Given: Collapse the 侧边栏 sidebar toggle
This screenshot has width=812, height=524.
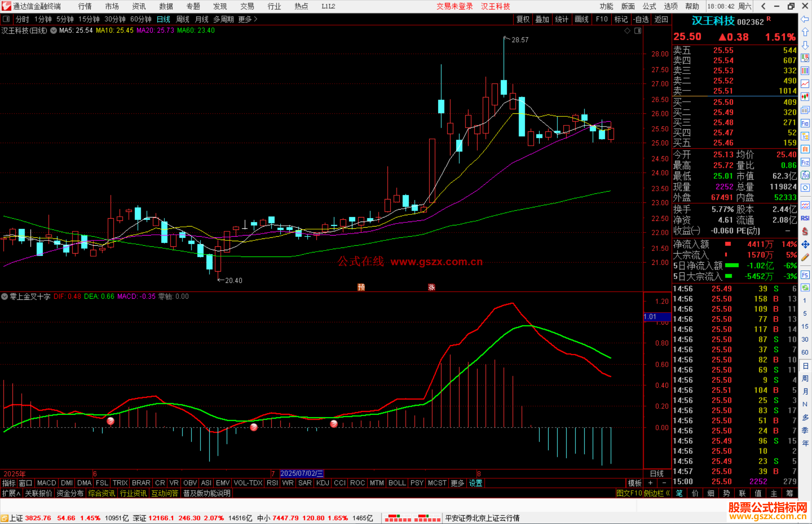Looking at the screenshot, I should click(x=656, y=493).
